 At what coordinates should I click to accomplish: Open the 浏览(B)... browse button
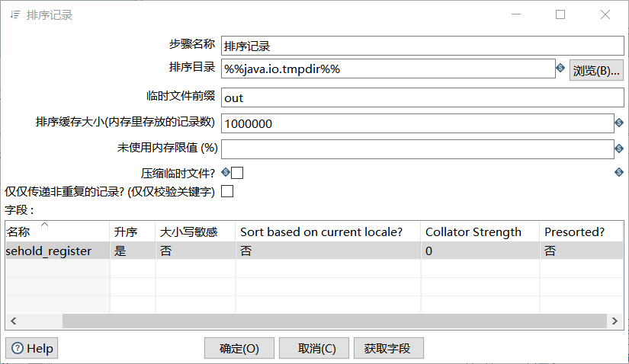(x=596, y=71)
